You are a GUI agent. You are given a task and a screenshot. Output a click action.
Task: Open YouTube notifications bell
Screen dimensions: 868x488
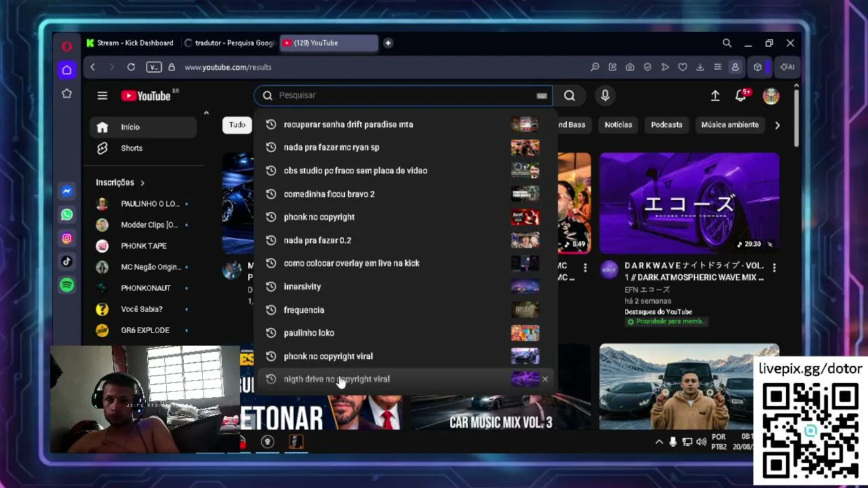click(x=741, y=96)
